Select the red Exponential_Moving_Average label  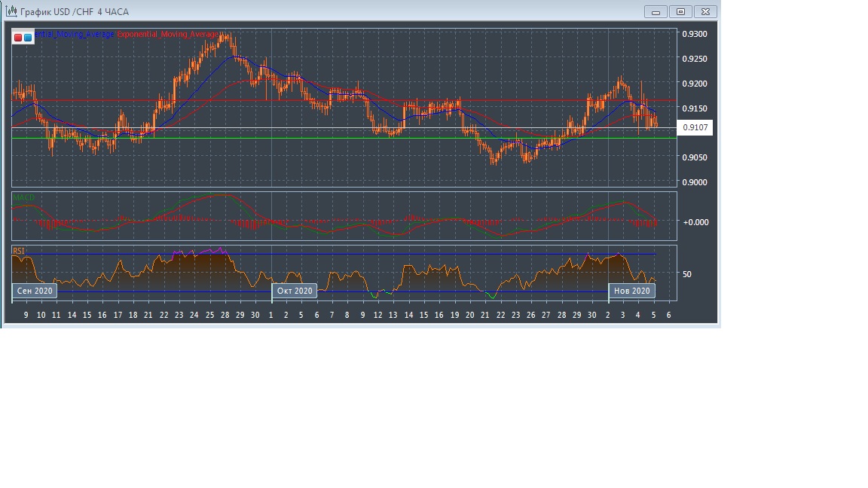(167, 35)
